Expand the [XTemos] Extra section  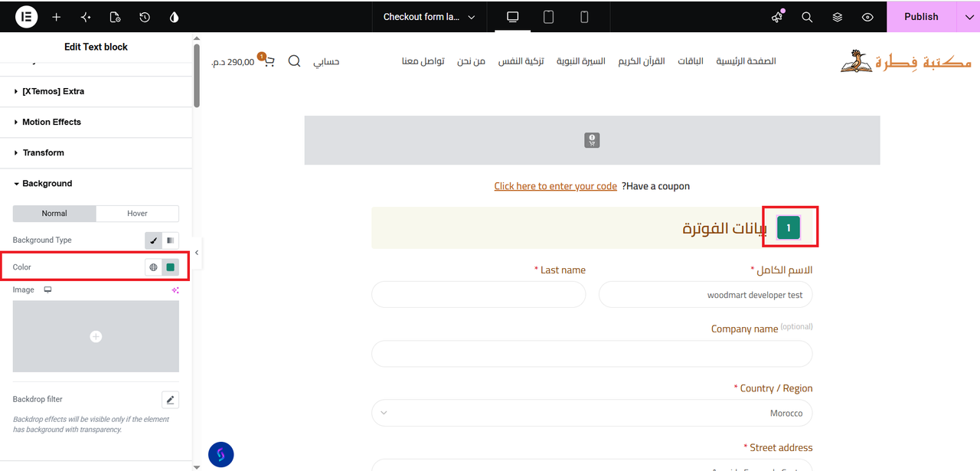point(96,92)
